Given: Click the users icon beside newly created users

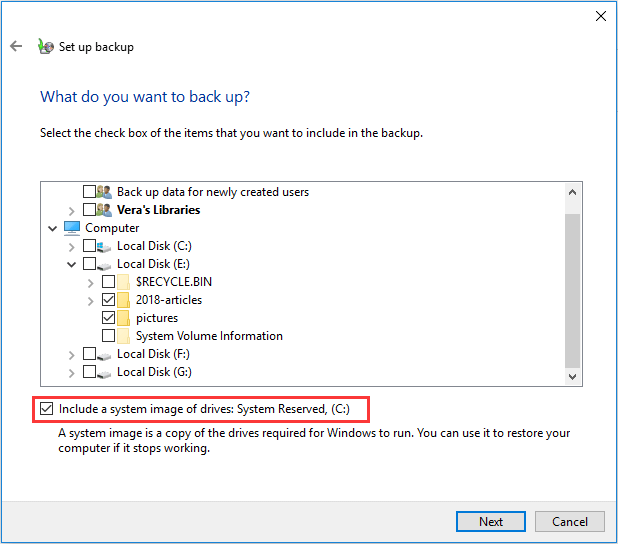Looking at the screenshot, I should pyautogui.click(x=104, y=192).
